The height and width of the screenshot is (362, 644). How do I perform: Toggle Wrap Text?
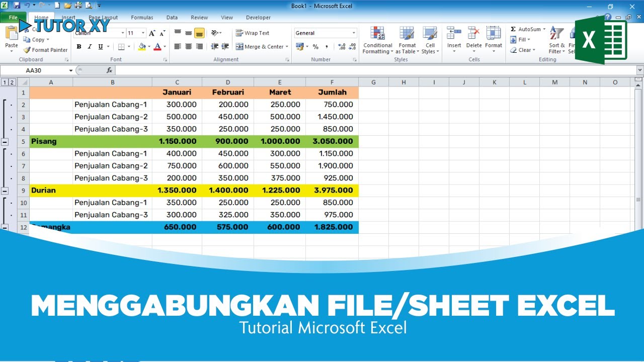pos(253,33)
